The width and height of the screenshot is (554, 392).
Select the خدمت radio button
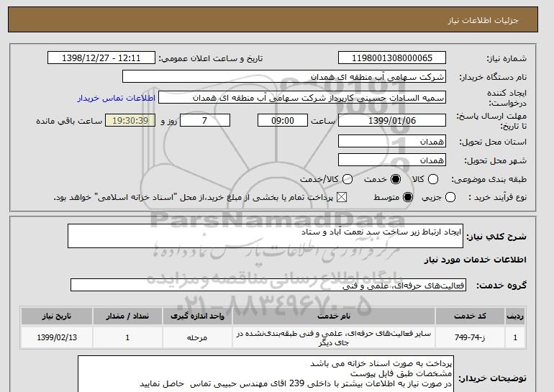(396, 179)
